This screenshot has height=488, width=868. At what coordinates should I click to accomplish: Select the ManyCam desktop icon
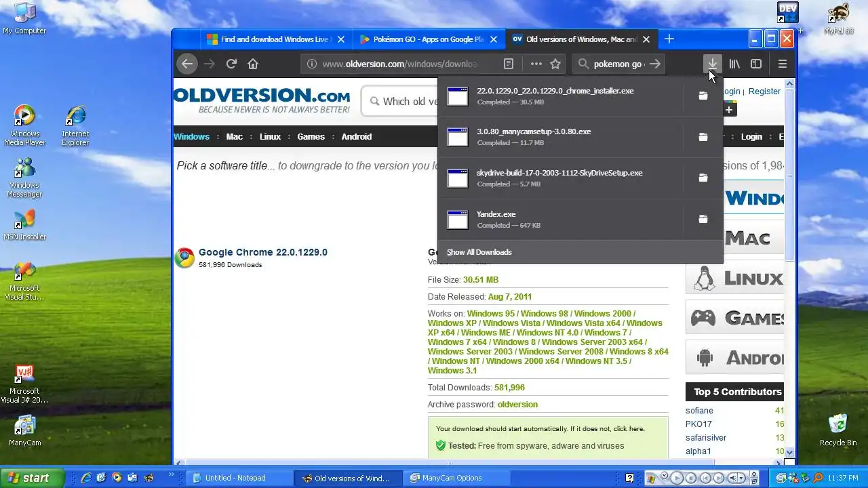[24, 431]
